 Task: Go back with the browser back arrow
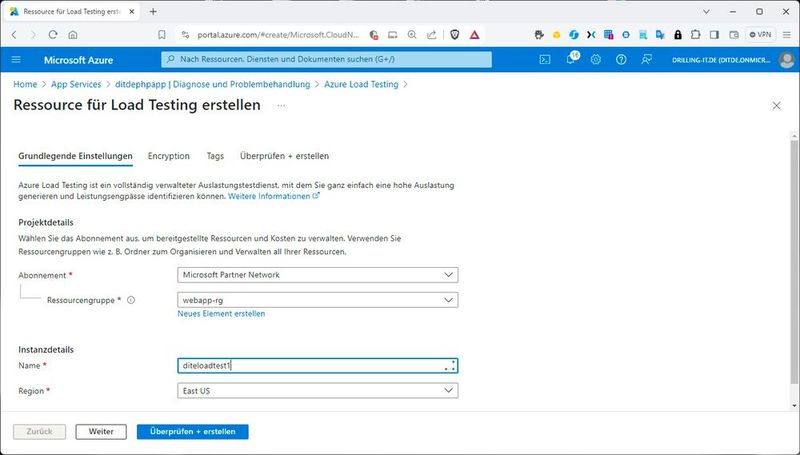(14, 35)
